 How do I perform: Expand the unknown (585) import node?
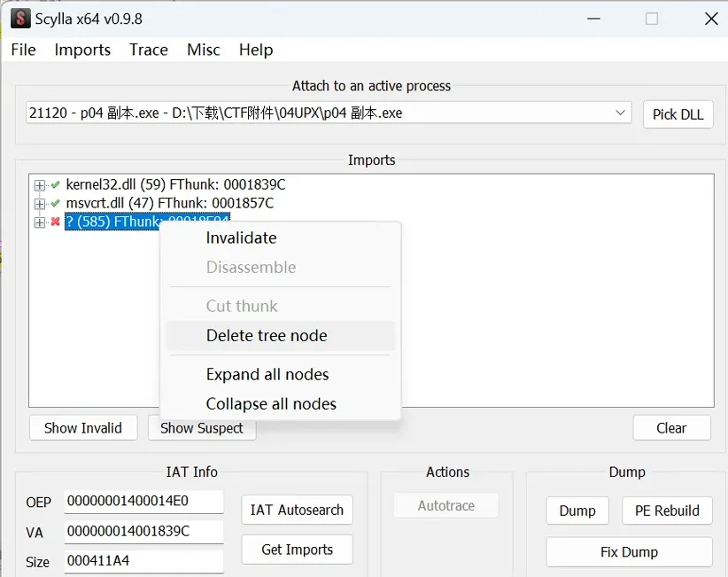(39, 222)
